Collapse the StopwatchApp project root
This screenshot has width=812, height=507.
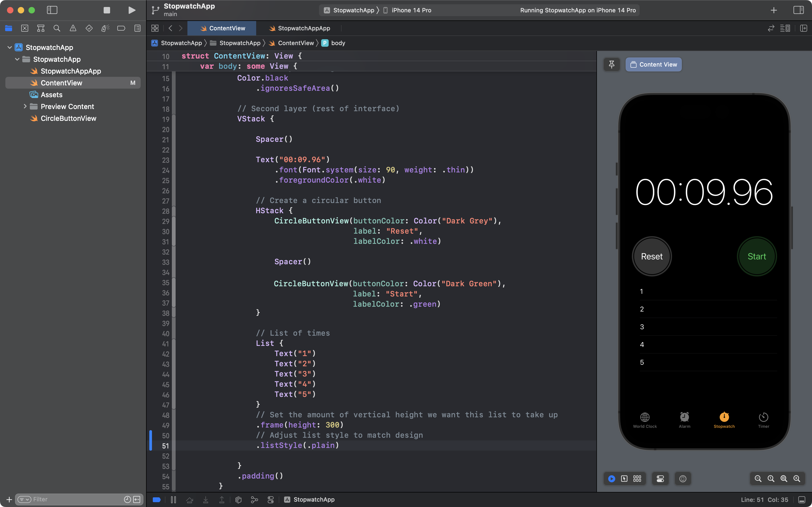pyautogui.click(x=9, y=47)
